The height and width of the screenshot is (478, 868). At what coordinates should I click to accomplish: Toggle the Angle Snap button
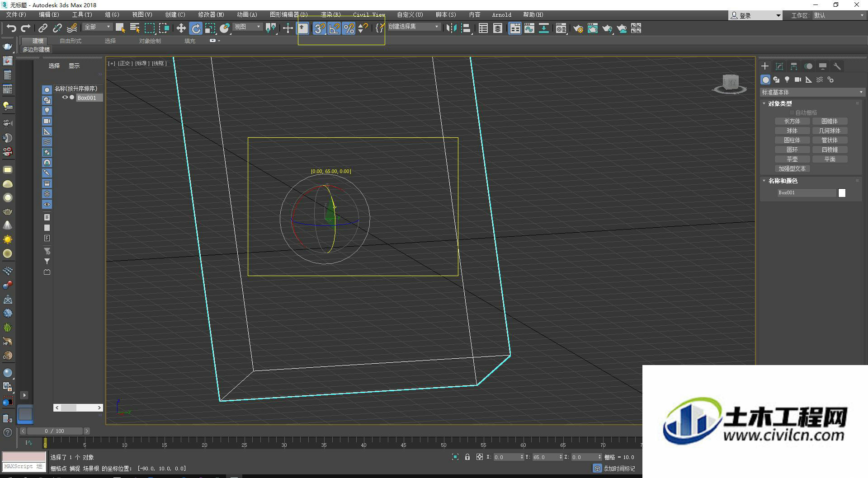(334, 28)
